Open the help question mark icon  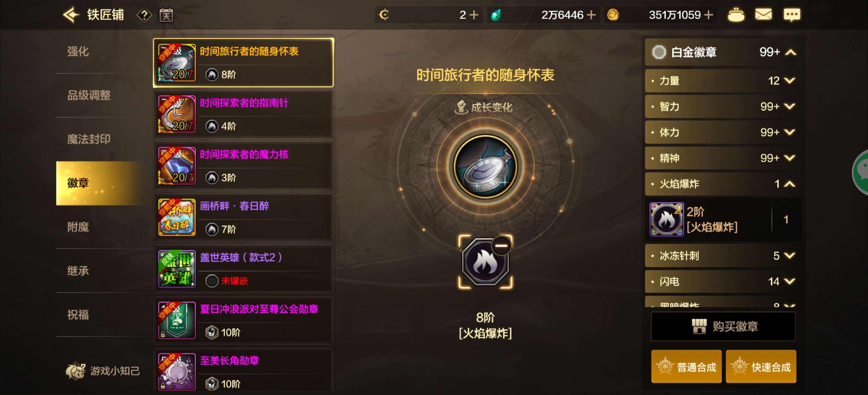pos(144,15)
